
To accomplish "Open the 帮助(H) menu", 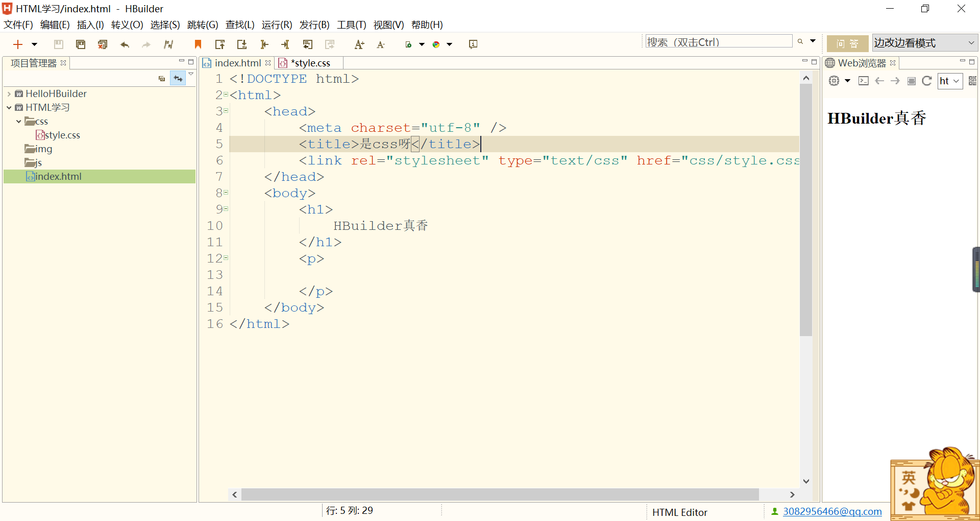I will (x=427, y=25).
